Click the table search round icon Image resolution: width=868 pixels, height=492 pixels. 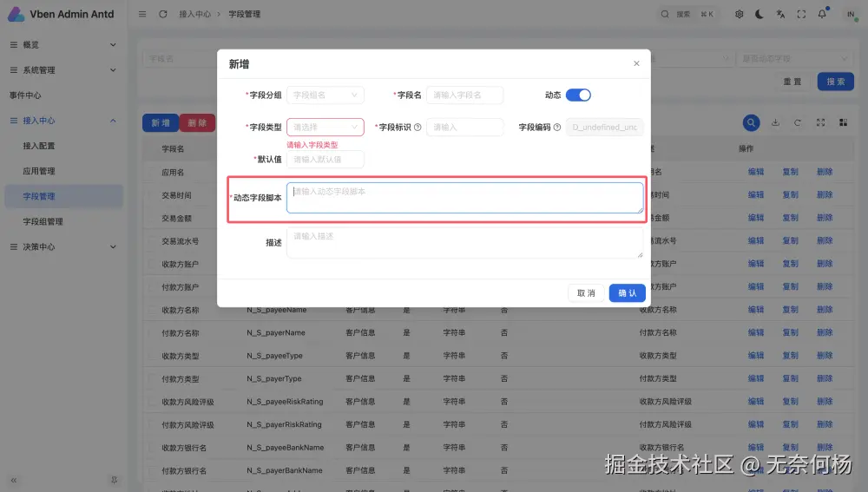point(751,123)
